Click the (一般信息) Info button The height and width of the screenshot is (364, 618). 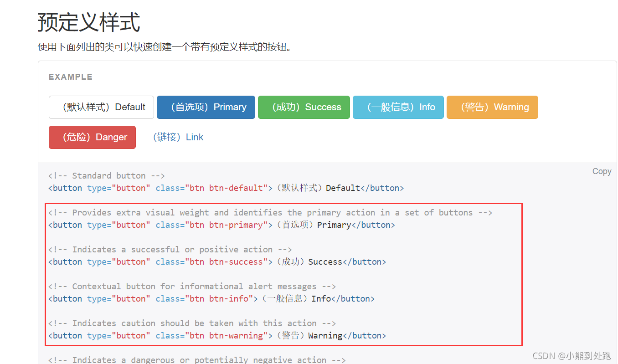pyautogui.click(x=398, y=107)
